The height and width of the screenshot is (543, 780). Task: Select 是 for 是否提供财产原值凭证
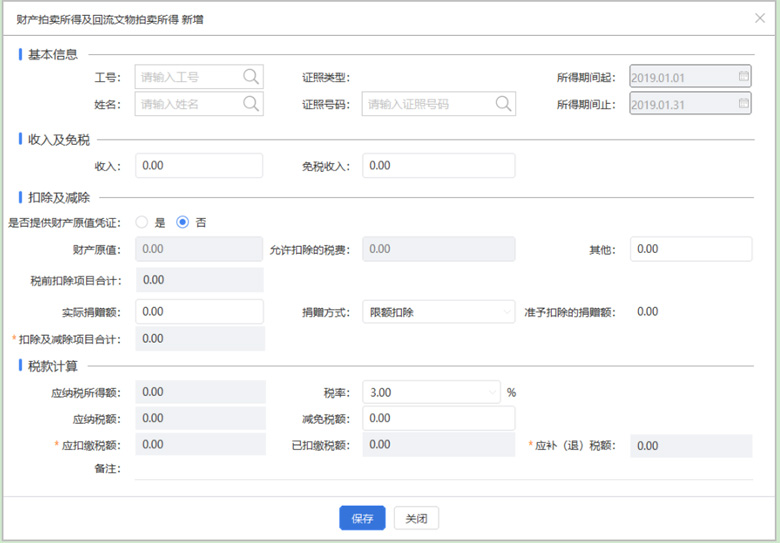pos(142,222)
